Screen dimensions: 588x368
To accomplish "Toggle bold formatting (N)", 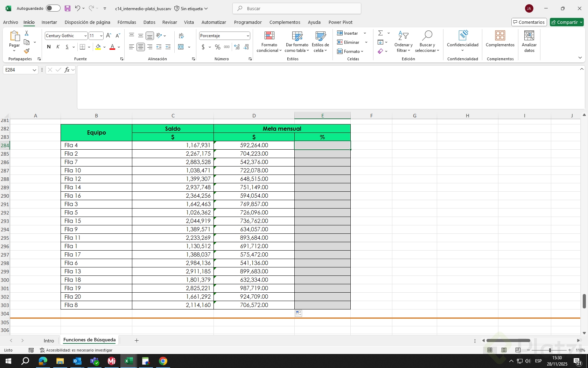I will [49, 47].
